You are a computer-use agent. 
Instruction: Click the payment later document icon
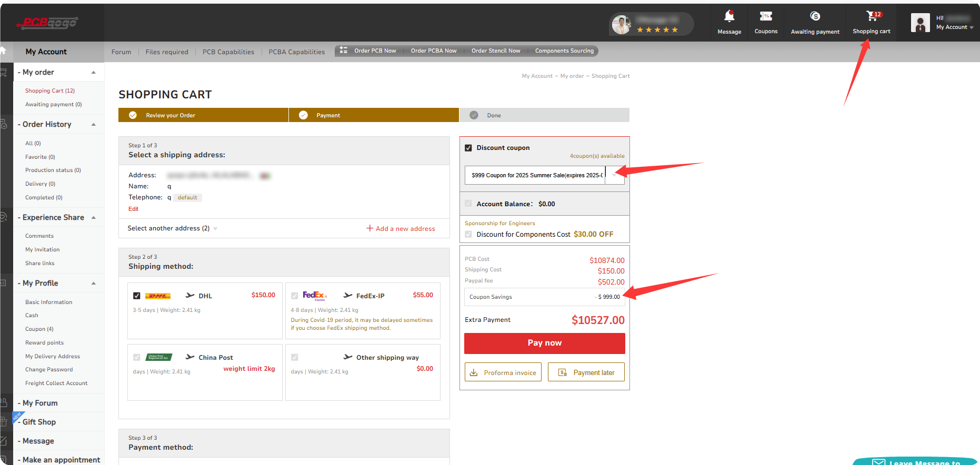562,372
